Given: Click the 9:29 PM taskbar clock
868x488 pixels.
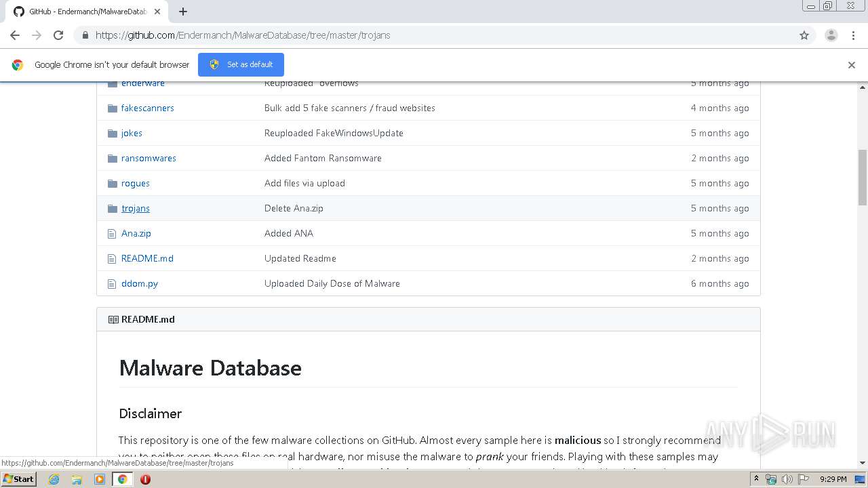Looking at the screenshot, I should pyautogui.click(x=833, y=479).
